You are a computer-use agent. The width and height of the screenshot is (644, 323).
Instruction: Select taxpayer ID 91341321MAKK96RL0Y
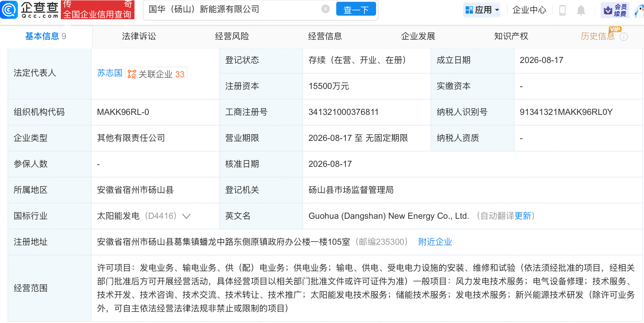coord(566,112)
